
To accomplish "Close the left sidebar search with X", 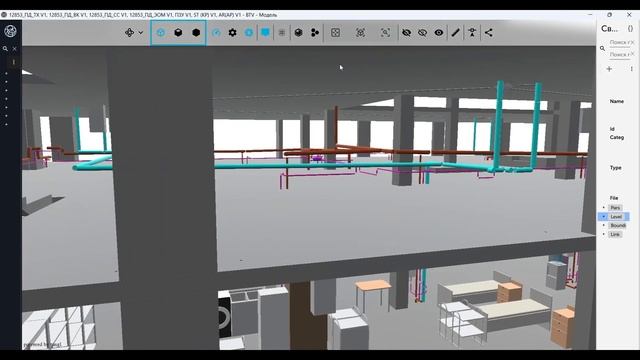I will click(x=15, y=49).
